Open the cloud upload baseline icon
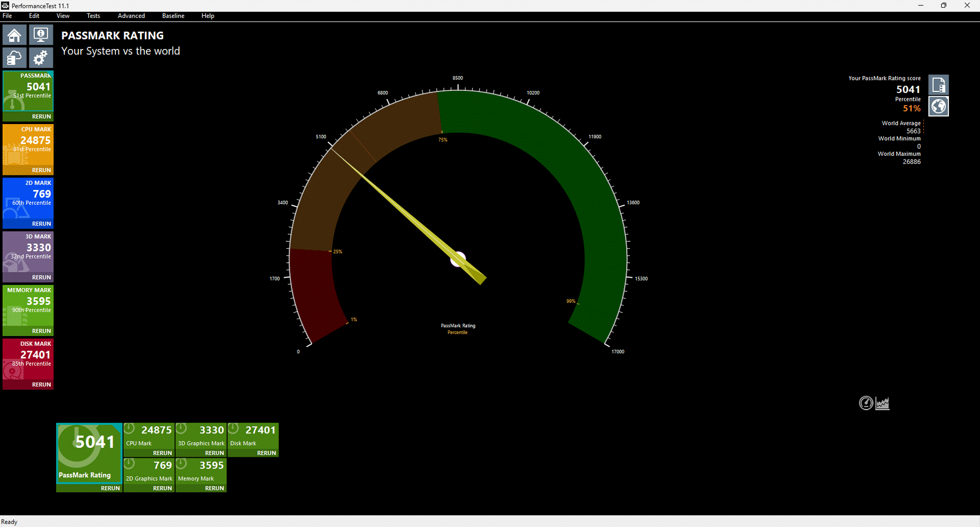Viewport: 980px width, 527px height. 15,58
